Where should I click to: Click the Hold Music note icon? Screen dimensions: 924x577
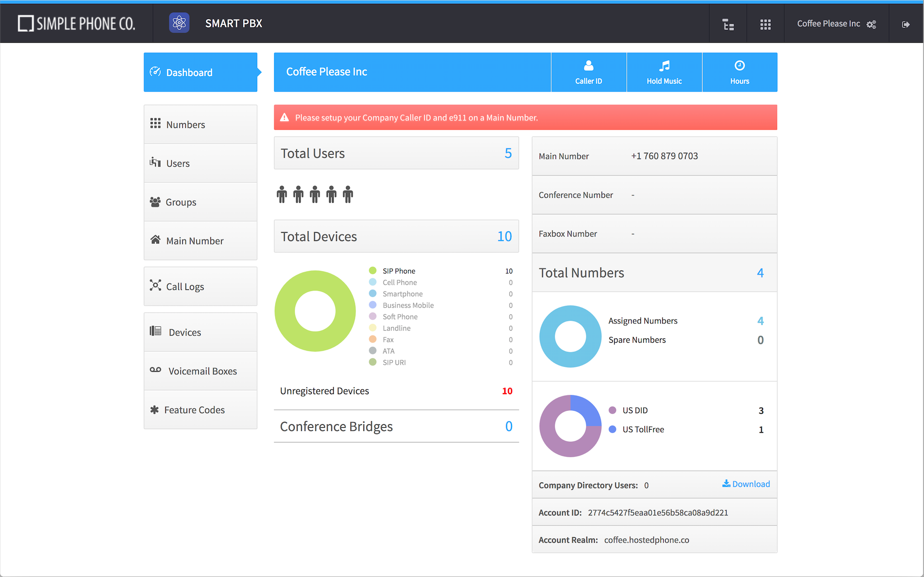[664, 65]
